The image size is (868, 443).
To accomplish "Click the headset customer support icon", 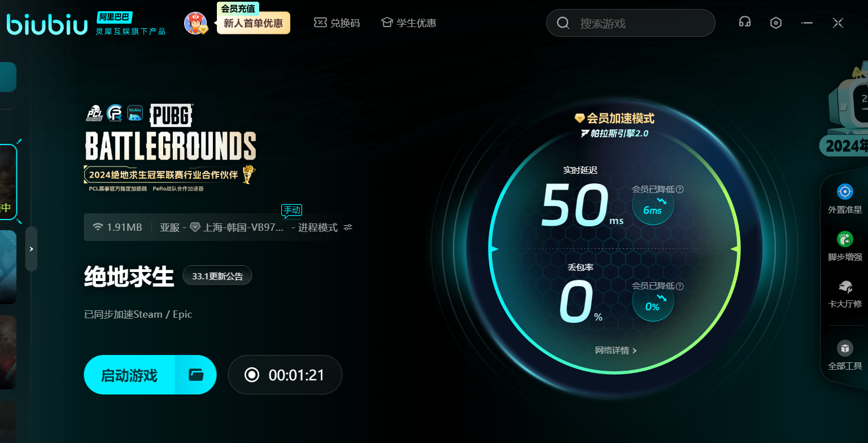I will click(745, 23).
